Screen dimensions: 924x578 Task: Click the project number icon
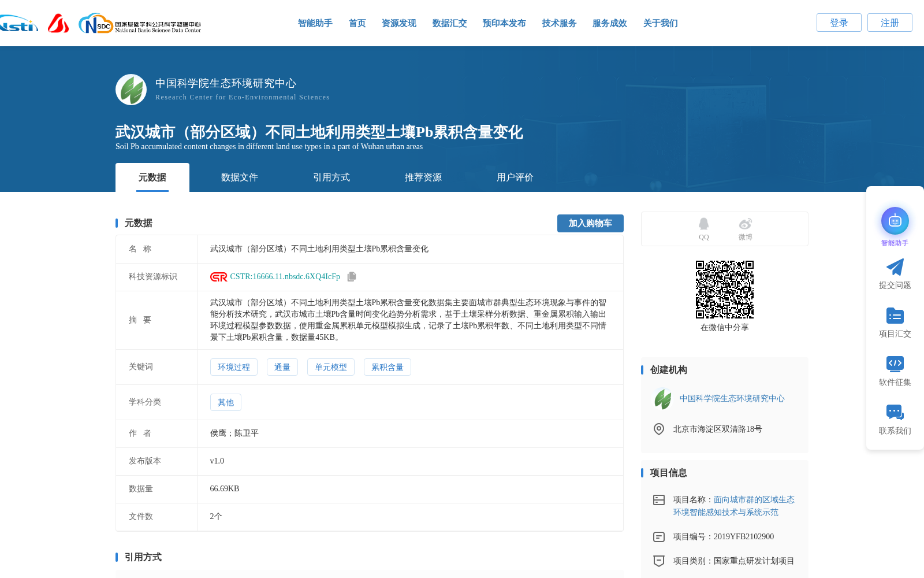(x=659, y=537)
